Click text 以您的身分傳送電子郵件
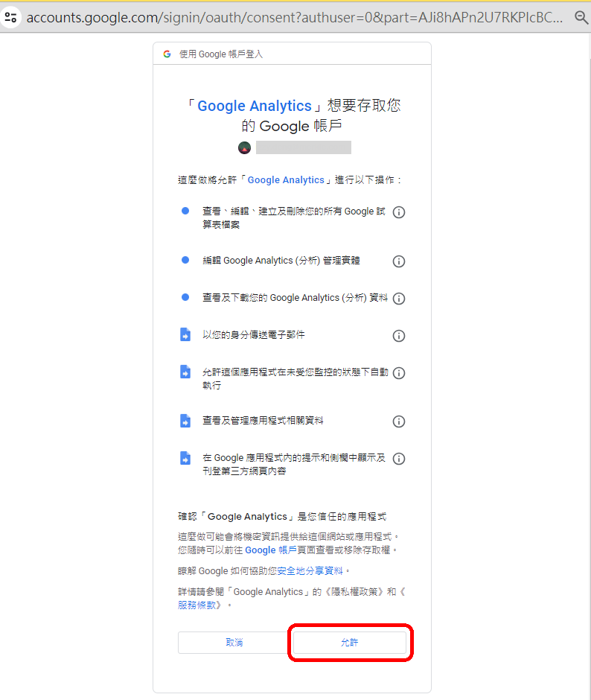Viewport: 591px width, 700px height. (x=254, y=335)
